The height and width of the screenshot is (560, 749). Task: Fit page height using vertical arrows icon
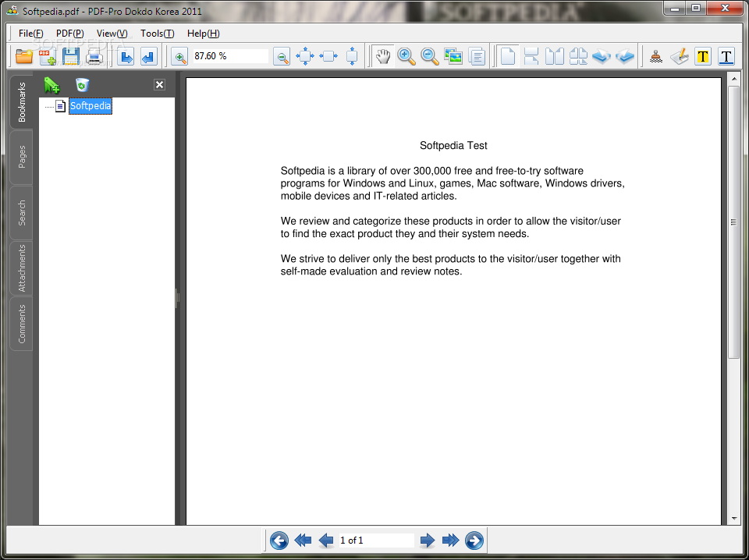352,56
